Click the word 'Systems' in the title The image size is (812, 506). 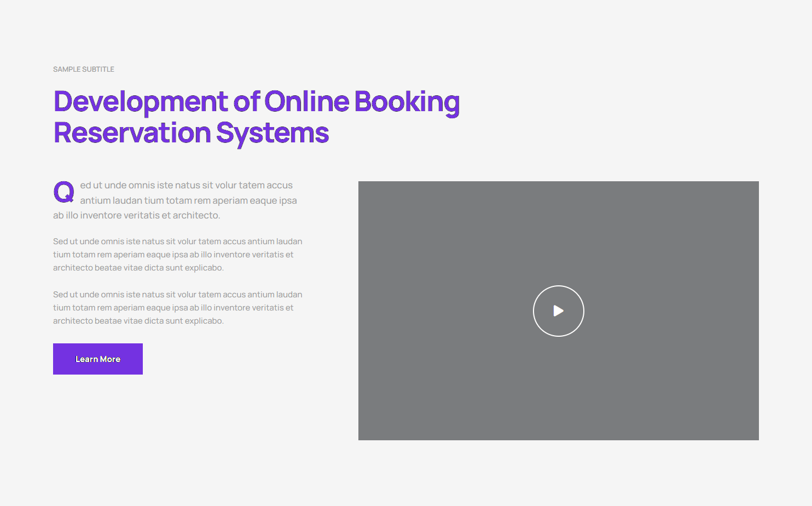(x=272, y=133)
